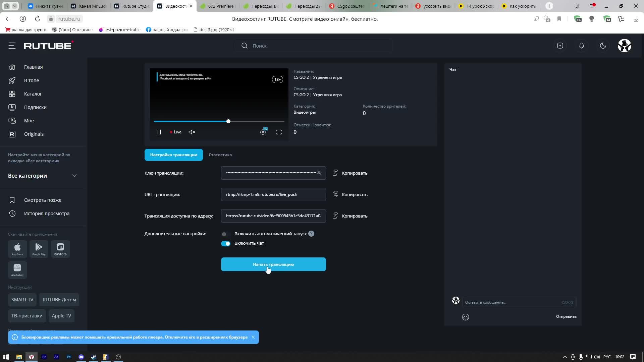Expand the 'Все категории' section
The image size is (644, 362).
point(74,176)
